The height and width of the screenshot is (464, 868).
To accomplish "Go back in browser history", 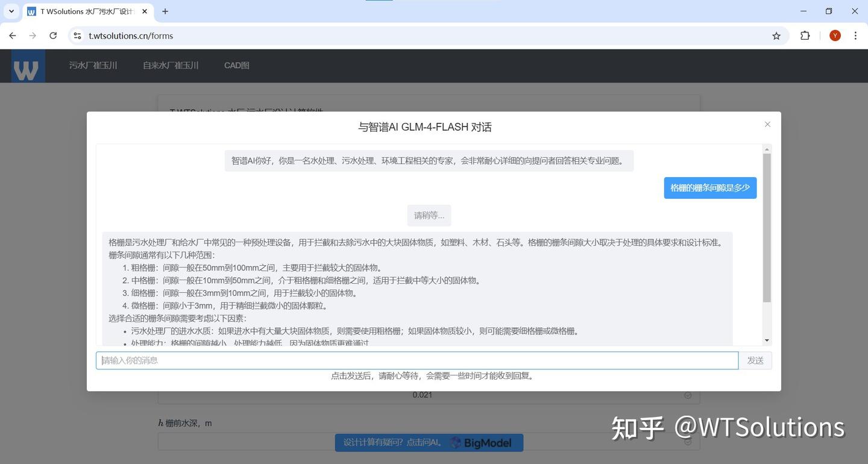I will (13, 36).
